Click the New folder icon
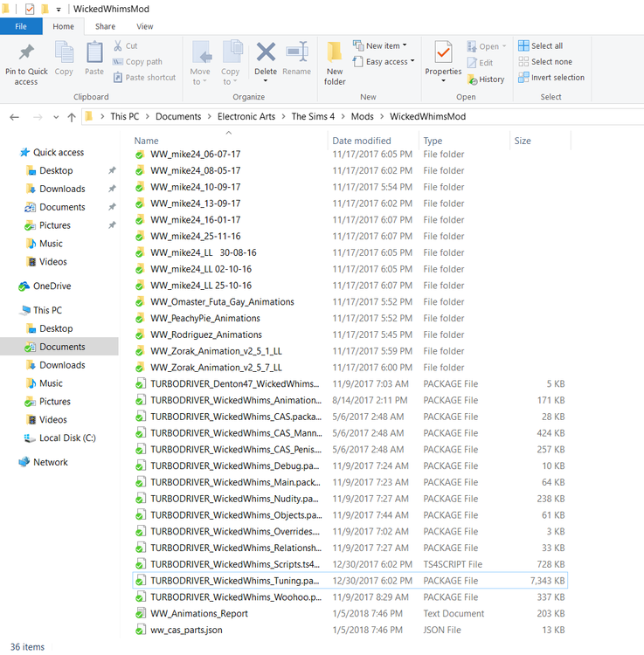644x655 pixels. [335, 52]
